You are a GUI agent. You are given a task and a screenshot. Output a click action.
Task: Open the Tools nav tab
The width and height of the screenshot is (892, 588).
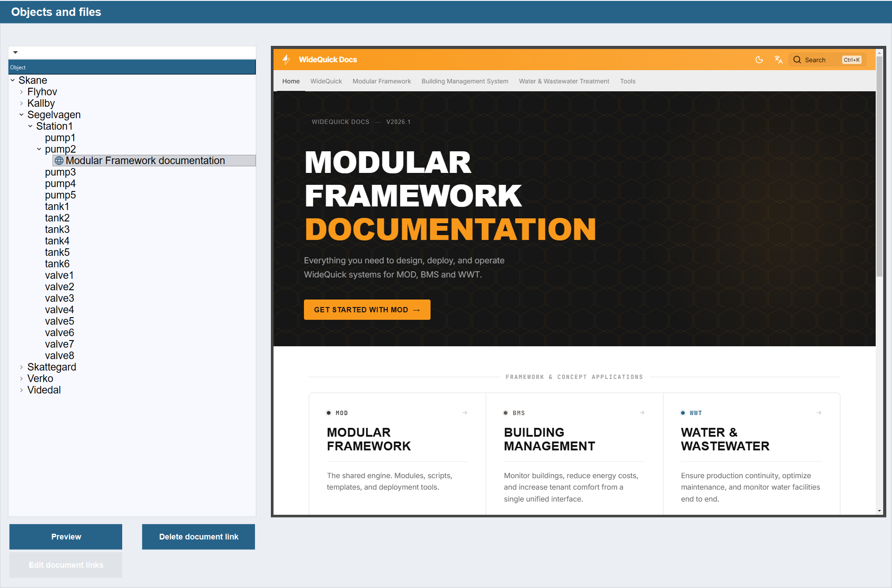tap(627, 81)
